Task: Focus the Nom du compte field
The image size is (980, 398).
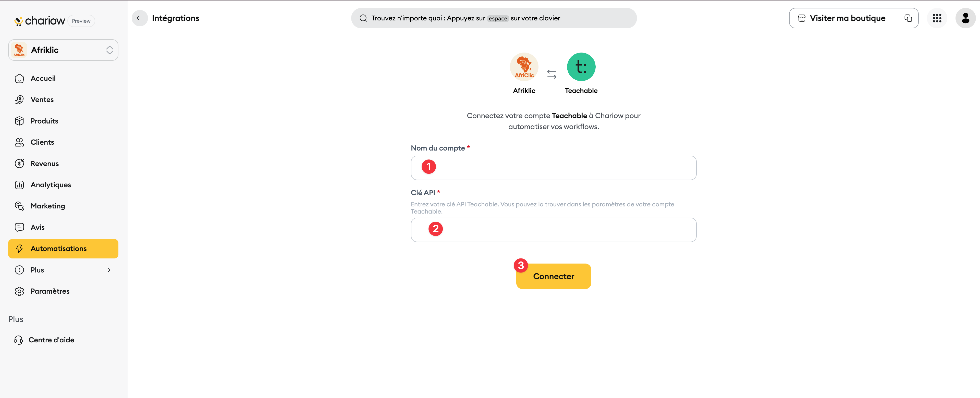Action: click(554, 168)
